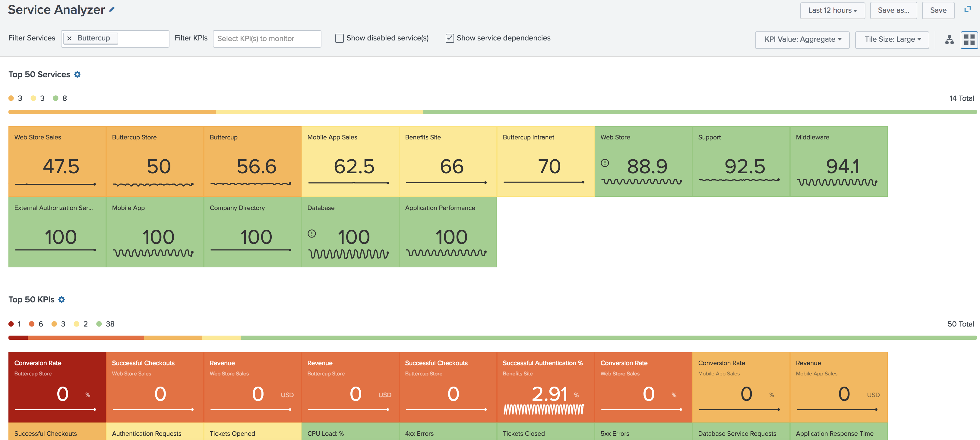This screenshot has height=440, width=980.
Task: Open Conversion Rate Buttercup Store KPI tile
Action: pyautogui.click(x=57, y=387)
